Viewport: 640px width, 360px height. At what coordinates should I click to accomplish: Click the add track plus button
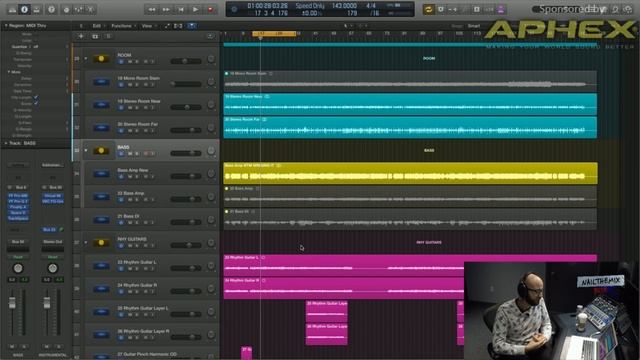(81, 36)
